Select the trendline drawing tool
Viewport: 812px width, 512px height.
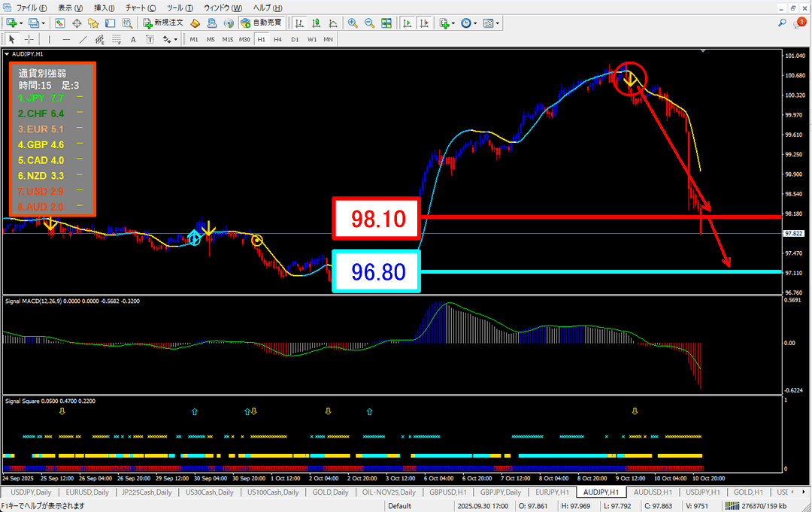coord(83,39)
